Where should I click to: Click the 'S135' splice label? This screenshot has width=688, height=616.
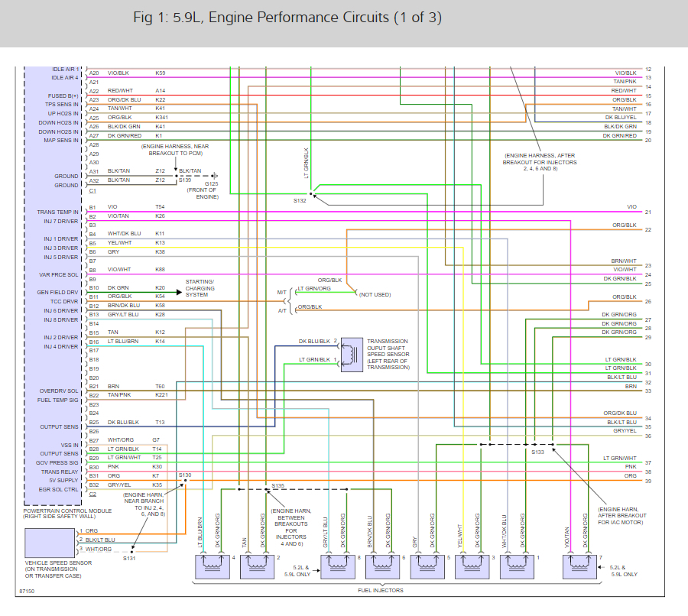[x=278, y=486]
